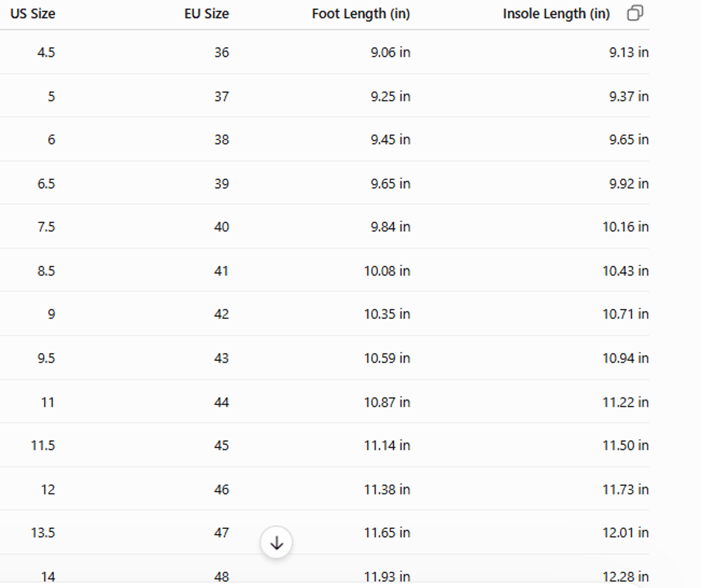Click the EU size 45 cell
702x588 pixels.
coord(222,446)
